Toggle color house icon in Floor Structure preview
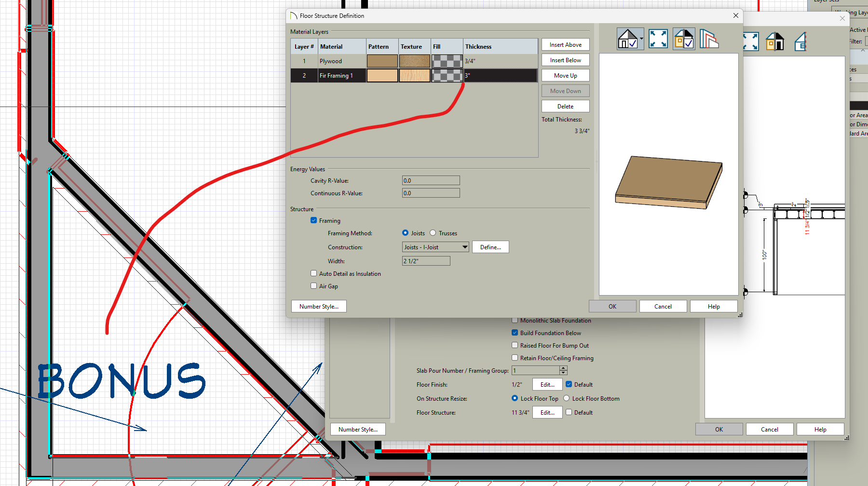Image resolution: width=868 pixels, height=486 pixels. click(684, 39)
